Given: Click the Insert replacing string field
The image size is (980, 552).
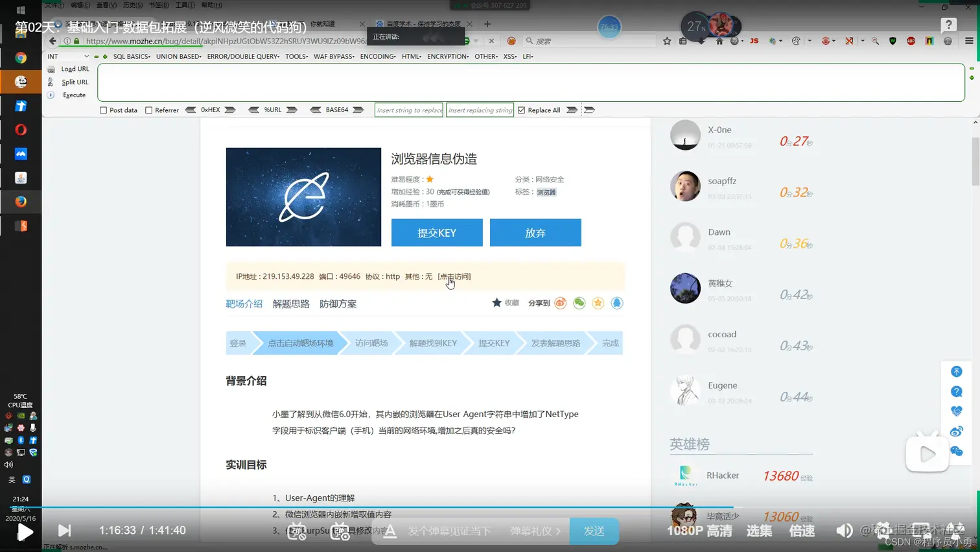Looking at the screenshot, I should (480, 110).
